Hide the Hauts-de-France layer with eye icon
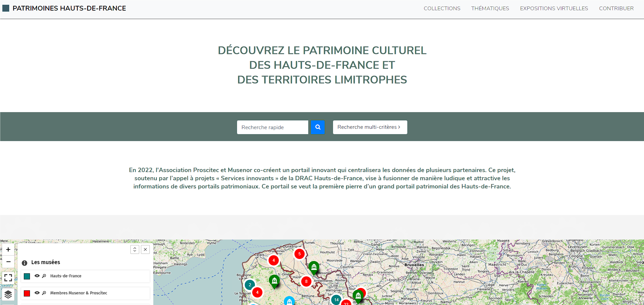Image resolution: width=644 pixels, height=305 pixels. coord(37,276)
